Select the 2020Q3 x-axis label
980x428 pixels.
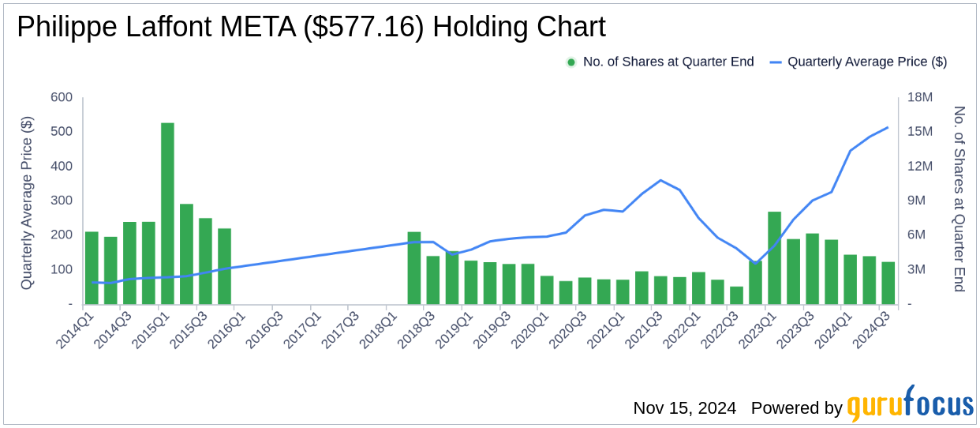pos(567,329)
